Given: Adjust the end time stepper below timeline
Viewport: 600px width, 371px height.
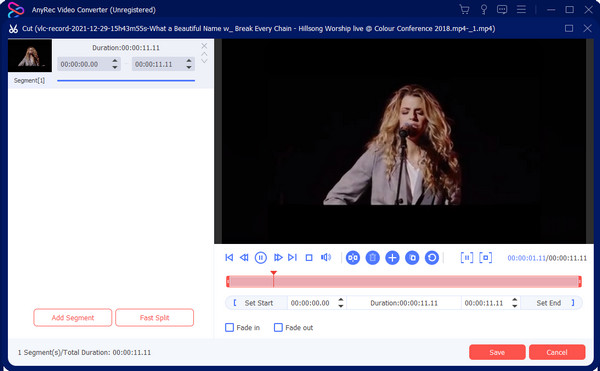Looking at the screenshot, I should 515,303.
